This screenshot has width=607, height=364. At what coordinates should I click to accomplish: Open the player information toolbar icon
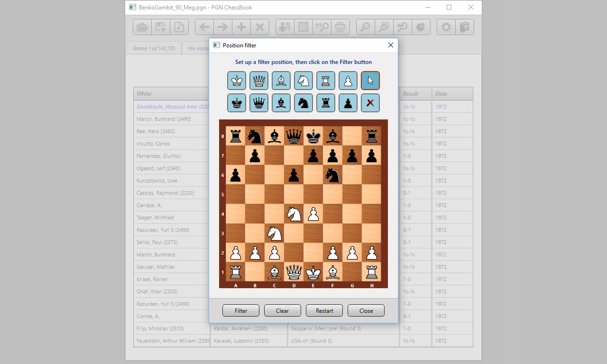(x=284, y=27)
